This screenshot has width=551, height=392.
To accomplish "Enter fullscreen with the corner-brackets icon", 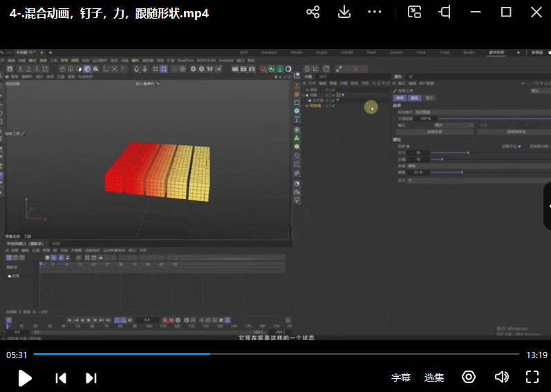I will [532, 377].
